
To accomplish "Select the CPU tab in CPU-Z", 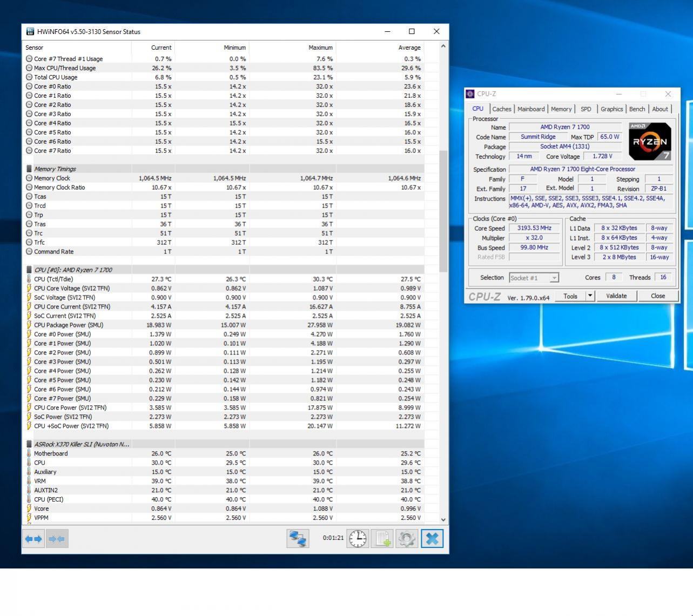I will coord(478,109).
